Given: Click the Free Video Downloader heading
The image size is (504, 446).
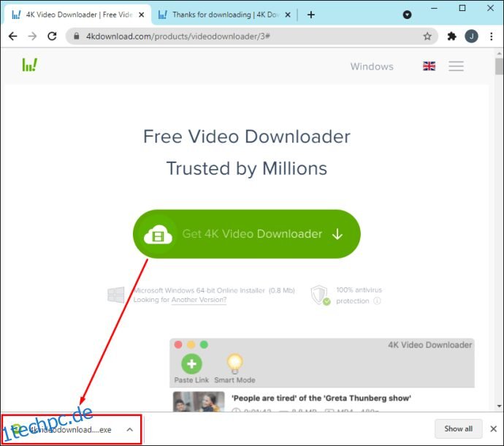Looking at the screenshot, I should point(247,137).
